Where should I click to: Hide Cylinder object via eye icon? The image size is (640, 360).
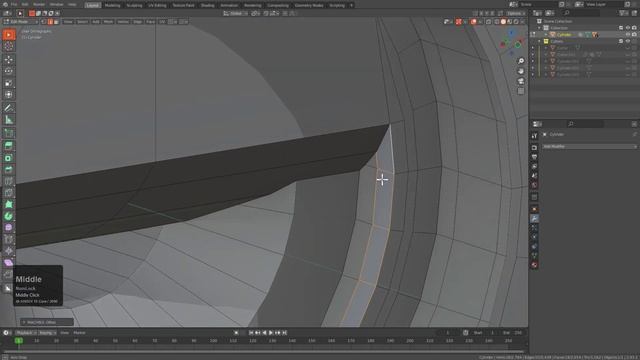[628, 35]
